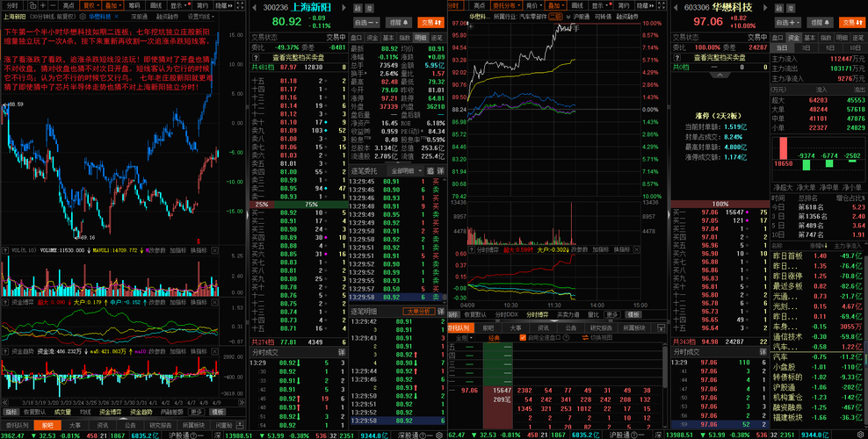Screen dimensions: 868x439
Task: Click help icon beside 查看完整档买卖盘 for 上海新阳
Action: [x=256, y=57]
